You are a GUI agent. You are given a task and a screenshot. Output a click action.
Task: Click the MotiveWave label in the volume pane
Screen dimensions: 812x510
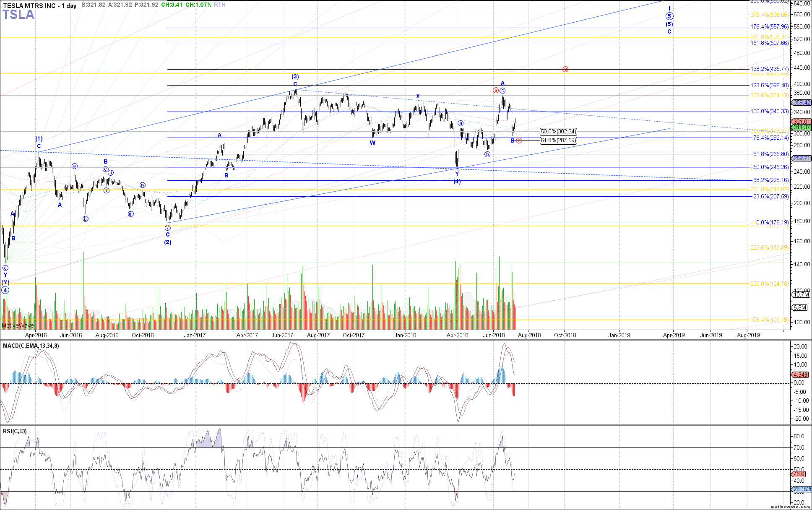pyautogui.click(x=18, y=326)
